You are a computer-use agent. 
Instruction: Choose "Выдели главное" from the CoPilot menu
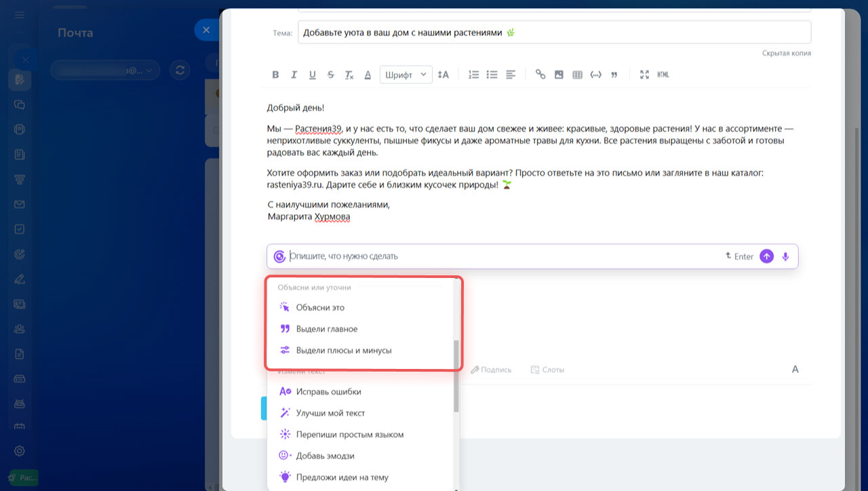[361, 329]
